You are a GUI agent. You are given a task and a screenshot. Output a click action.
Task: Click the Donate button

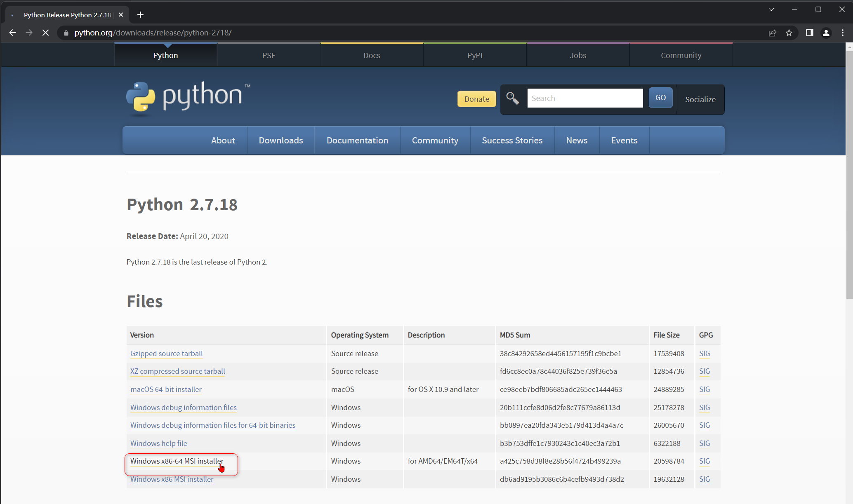pyautogui.click(x=476, y=99)
